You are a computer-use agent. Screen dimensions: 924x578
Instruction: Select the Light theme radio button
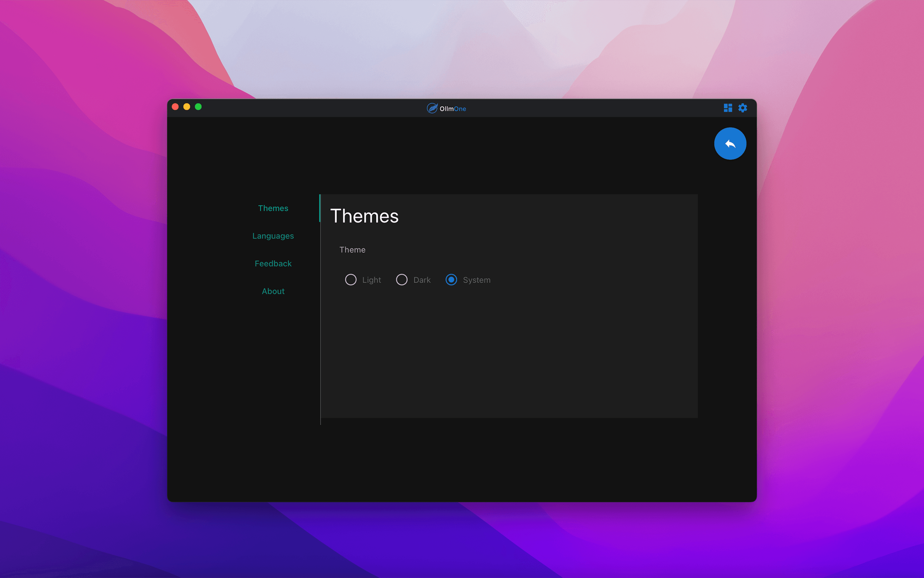click(350, 280)
